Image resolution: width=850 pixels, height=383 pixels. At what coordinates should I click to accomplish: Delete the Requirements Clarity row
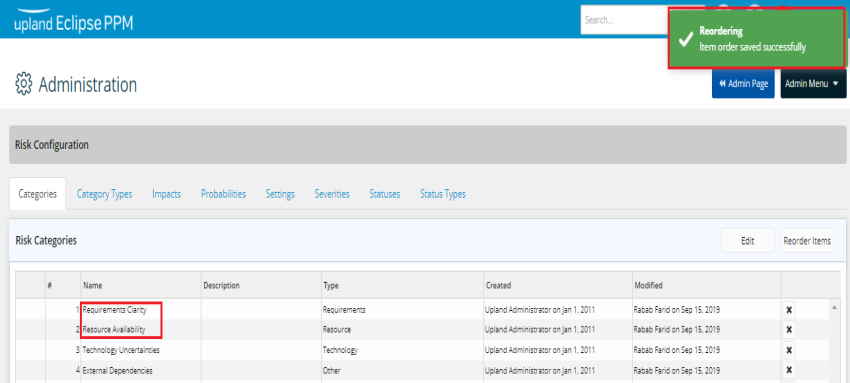pos(789,310)
